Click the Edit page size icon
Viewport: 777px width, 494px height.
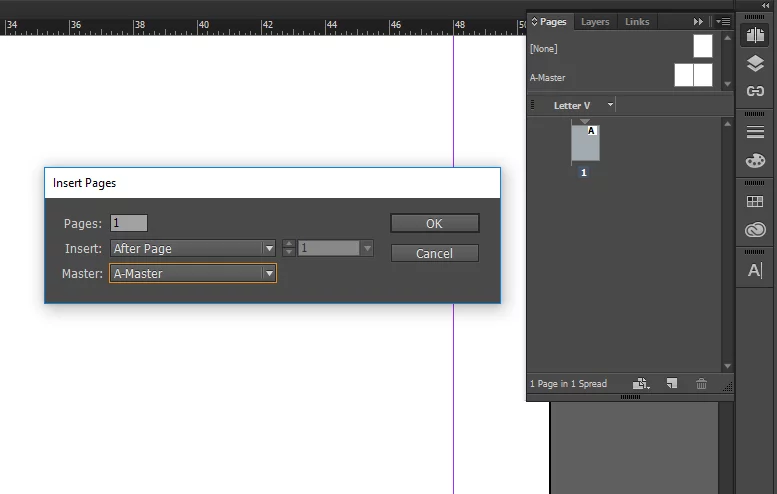[x=640, y=384]
